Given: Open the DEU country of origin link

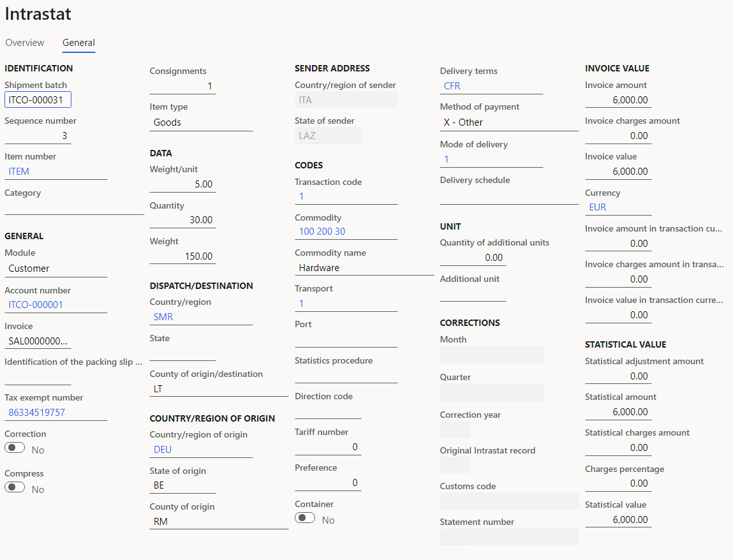Looking at the screenshot, I should [163, 450].
